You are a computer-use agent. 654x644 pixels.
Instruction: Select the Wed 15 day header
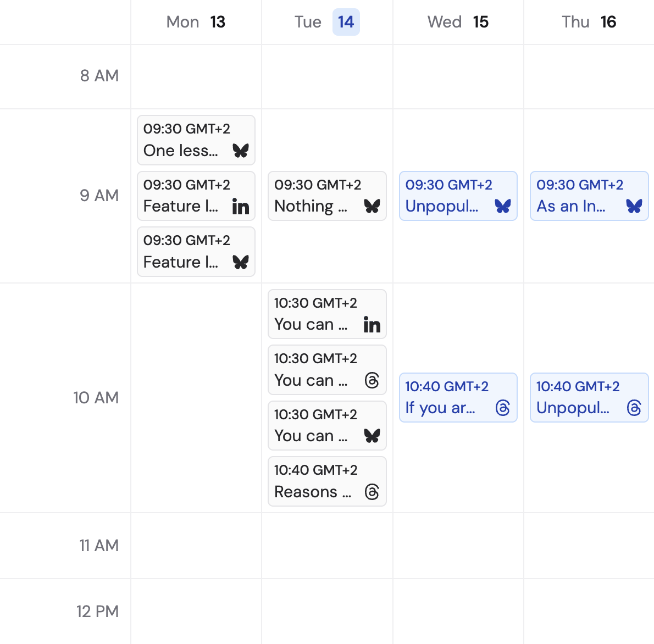pos(458,22)
